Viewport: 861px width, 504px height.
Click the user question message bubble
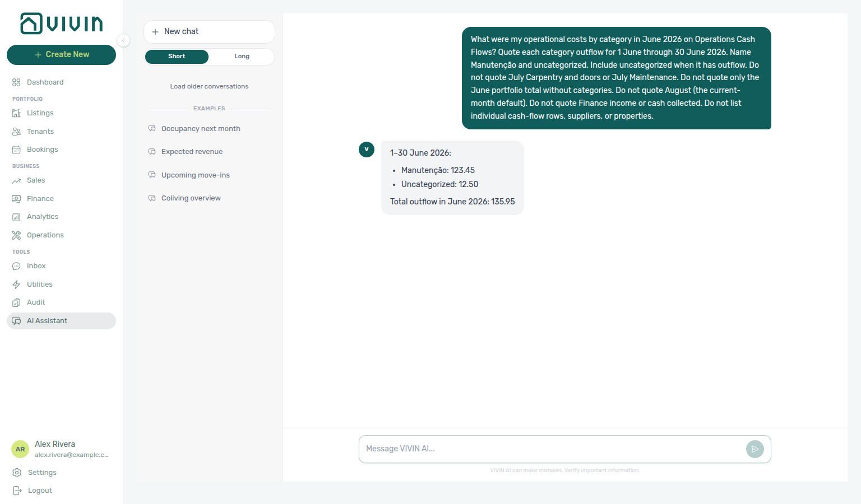pos(617,78)
